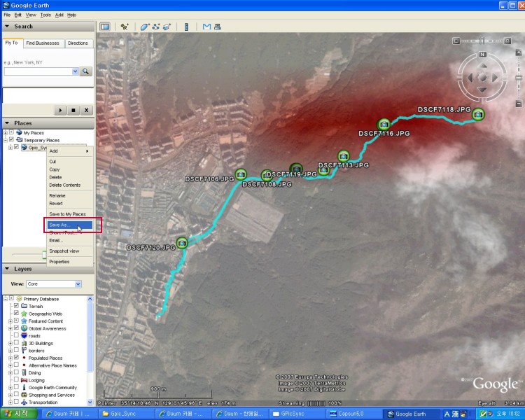Click the Add Path toolbar icon
This screenshot has height=420, width=525.
click(x=155, y=27)
